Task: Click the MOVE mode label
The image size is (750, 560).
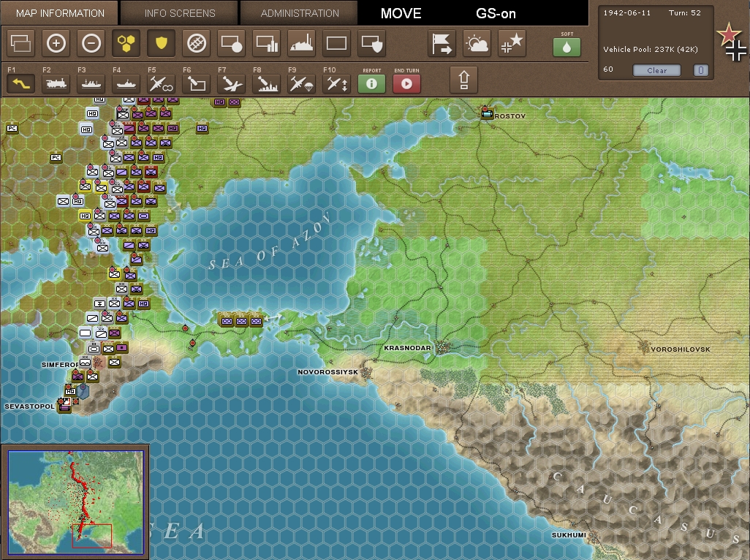Action: pos(401,13)
